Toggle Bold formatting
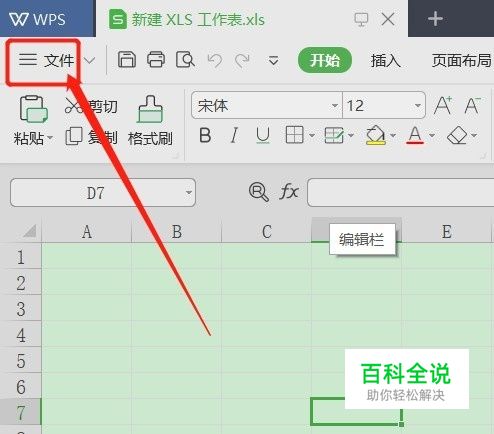The width and height of the screenshot is (494, 434). [x=205, y=135]
